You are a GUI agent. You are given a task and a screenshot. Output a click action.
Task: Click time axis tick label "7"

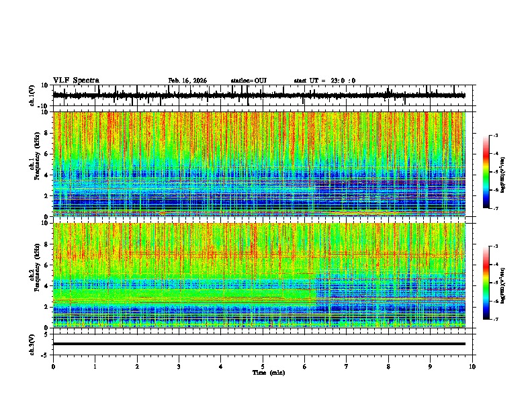coord(347,367)
